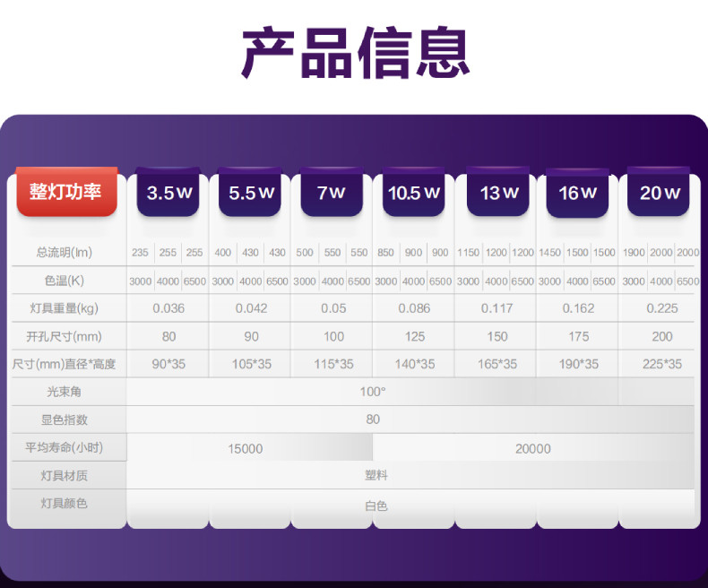Click the 色温(K) row label
The image size is (708, 588).
65,281
